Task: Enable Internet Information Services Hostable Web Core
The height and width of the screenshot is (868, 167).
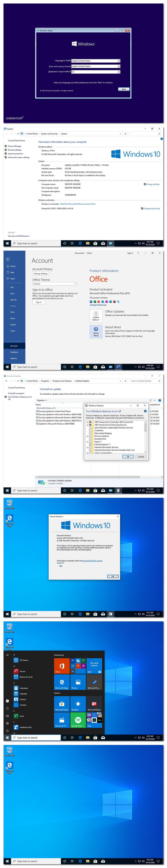Action: tap(90, 450)
